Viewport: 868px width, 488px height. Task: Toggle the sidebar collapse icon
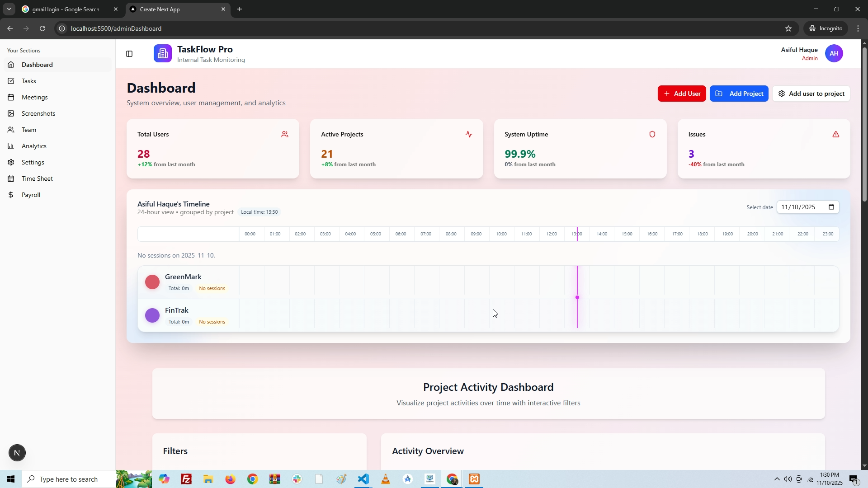[129, 54]
